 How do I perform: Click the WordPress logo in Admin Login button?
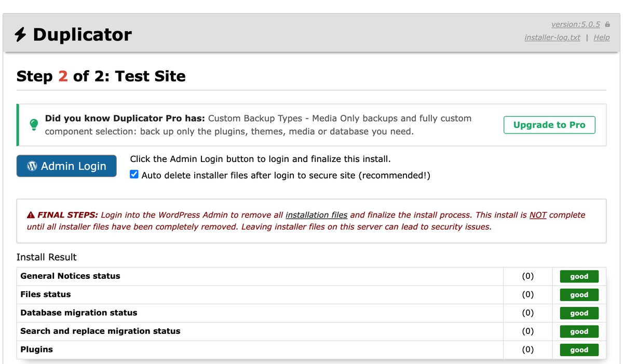(32, 166)
